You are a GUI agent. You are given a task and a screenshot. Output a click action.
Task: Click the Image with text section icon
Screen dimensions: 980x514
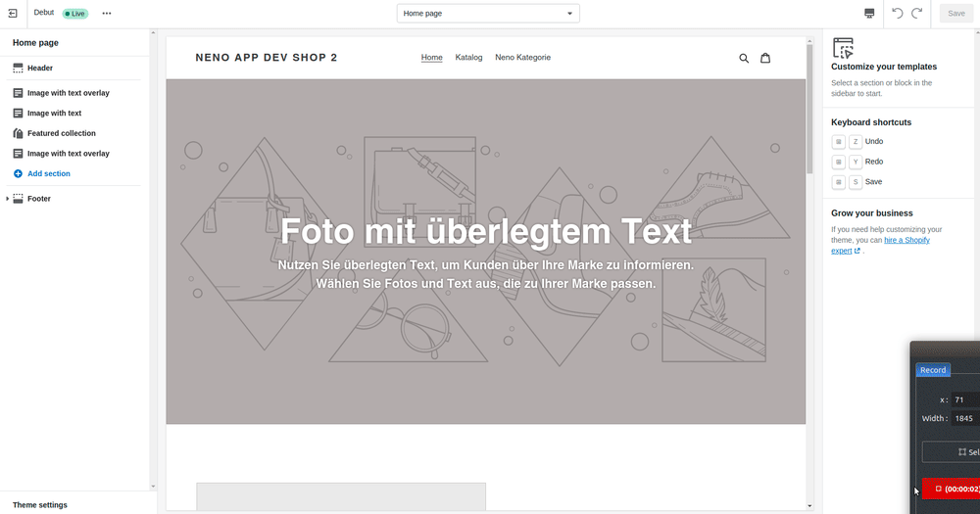pos(18,113)
